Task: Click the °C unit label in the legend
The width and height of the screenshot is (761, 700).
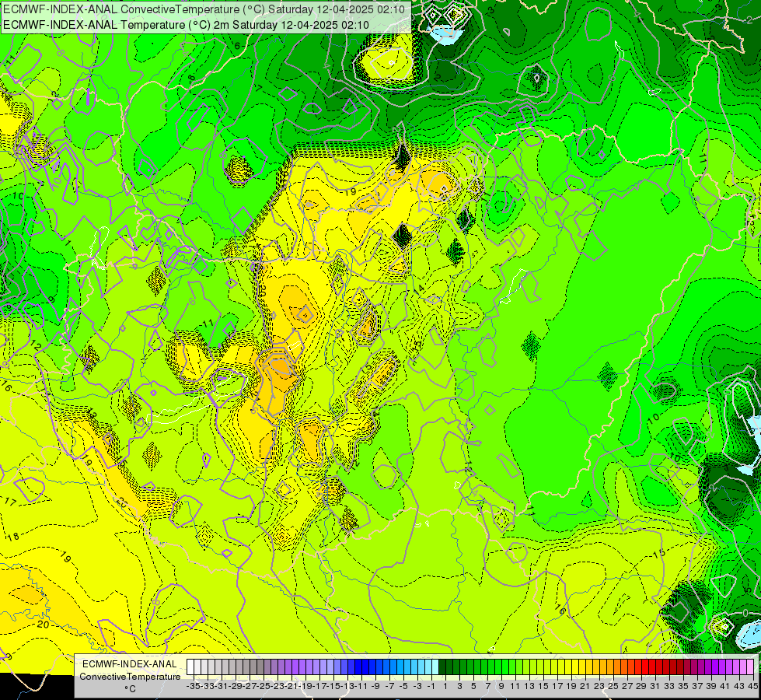Action: [130, 689]
